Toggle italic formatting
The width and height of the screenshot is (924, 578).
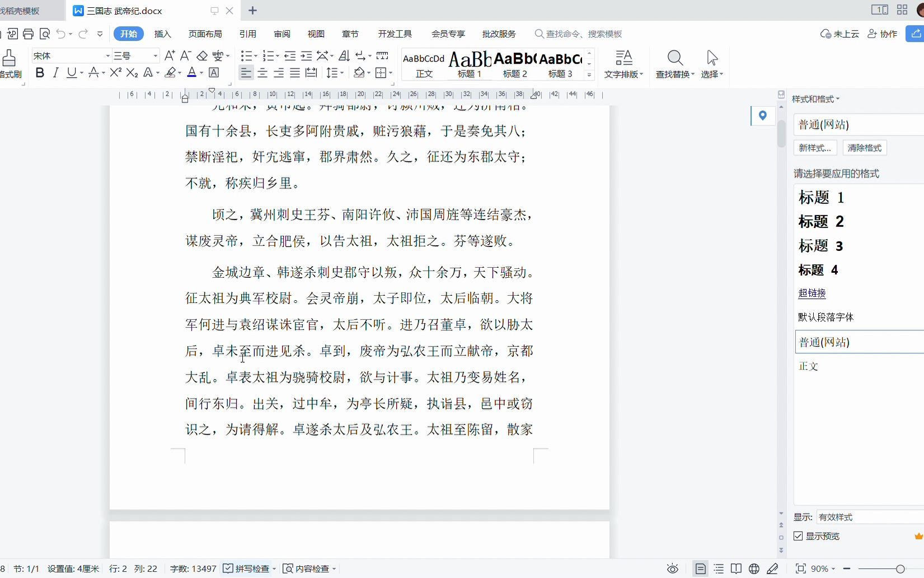(55, 73)
